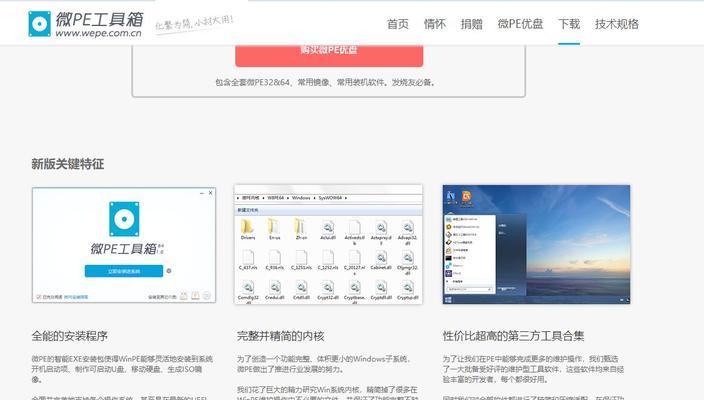Open the 微PE优盘 nav item

pos(520,24)
